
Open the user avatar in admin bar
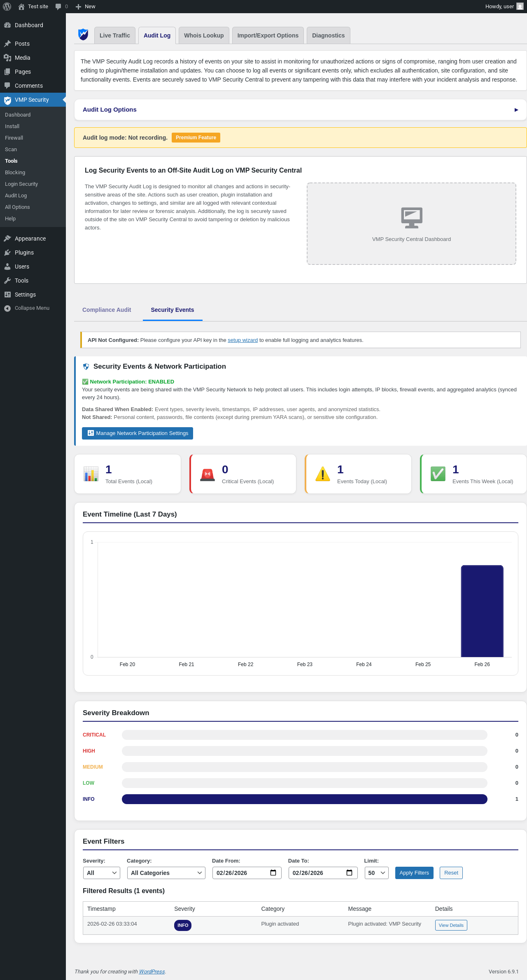point(520,7)
